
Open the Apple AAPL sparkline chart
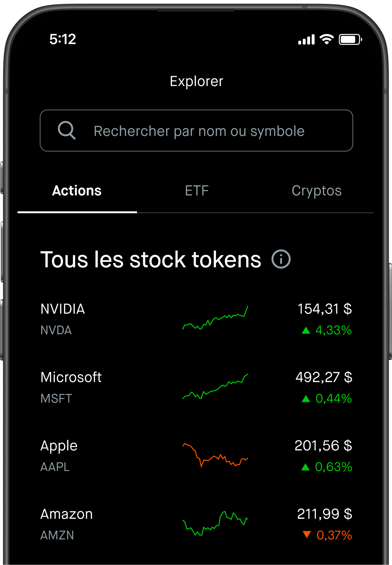215,455
